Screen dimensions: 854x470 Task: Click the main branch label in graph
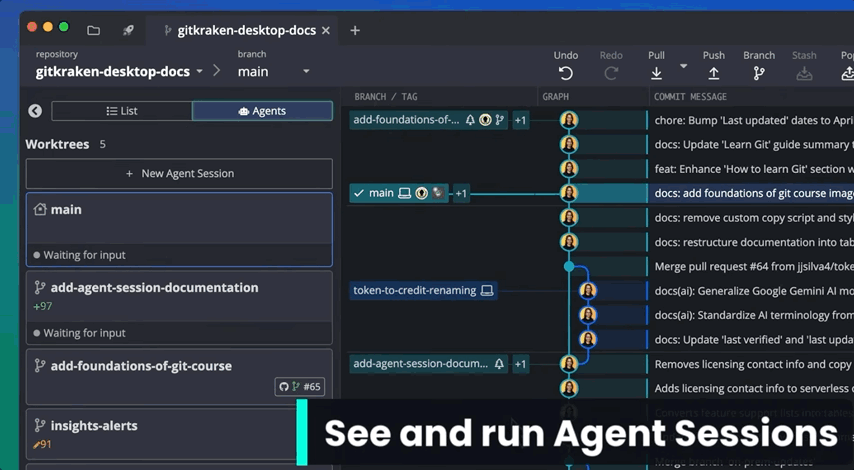399,193
